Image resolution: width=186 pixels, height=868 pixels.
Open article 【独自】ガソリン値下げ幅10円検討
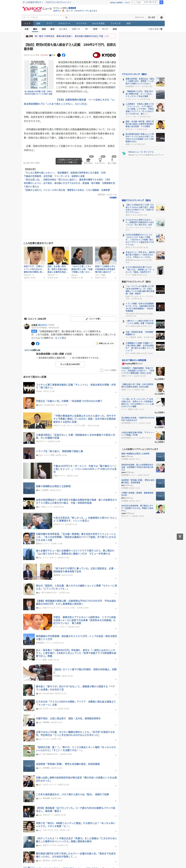coord(85,671)
